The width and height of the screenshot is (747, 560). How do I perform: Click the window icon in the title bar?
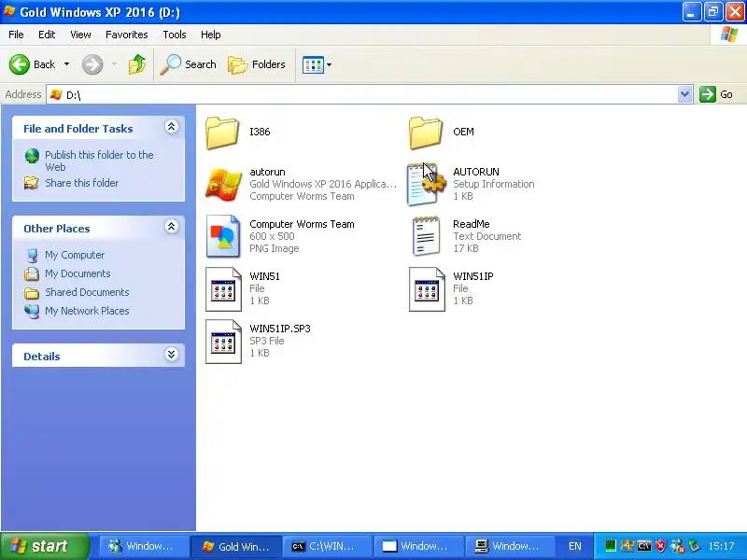[9, 11]
